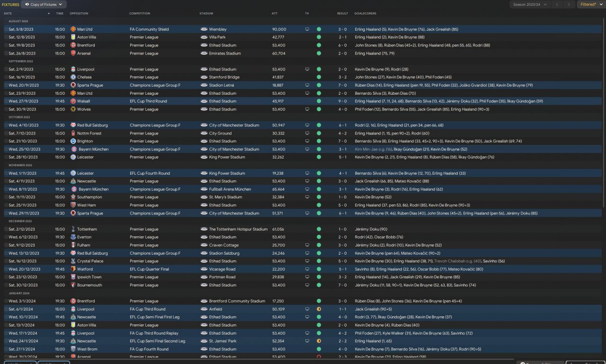Click the stadium icon beside Wembley
This screenshot has height=364, width=606.
(204, 29)
